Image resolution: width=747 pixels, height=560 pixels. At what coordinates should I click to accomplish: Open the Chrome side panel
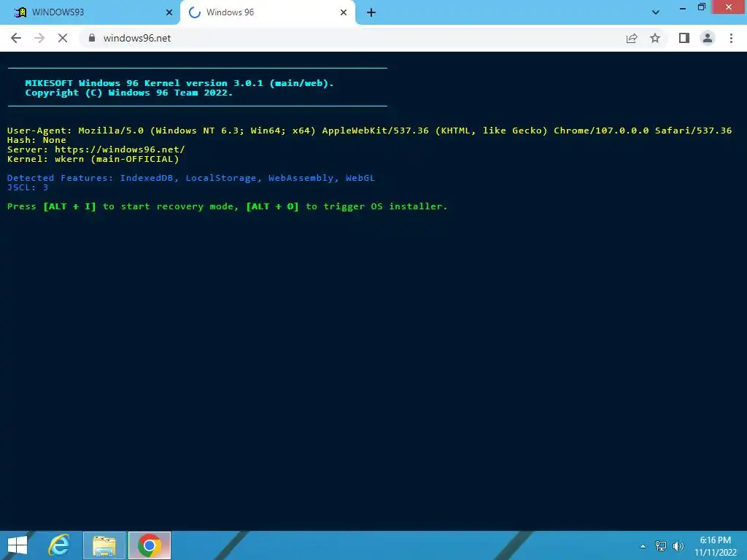pyautogui.click(x=684, y=38)
